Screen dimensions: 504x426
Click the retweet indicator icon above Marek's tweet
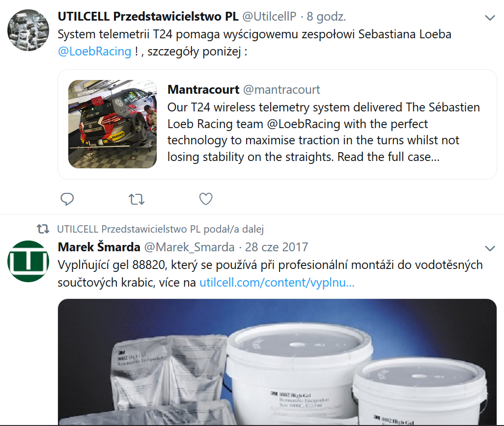[x=43, y=229]
